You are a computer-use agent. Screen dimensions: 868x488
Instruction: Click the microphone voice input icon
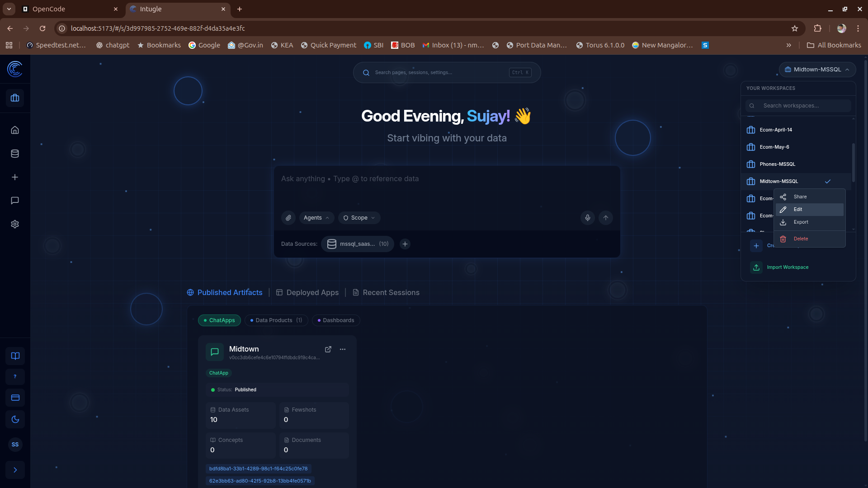click(588, 218)
